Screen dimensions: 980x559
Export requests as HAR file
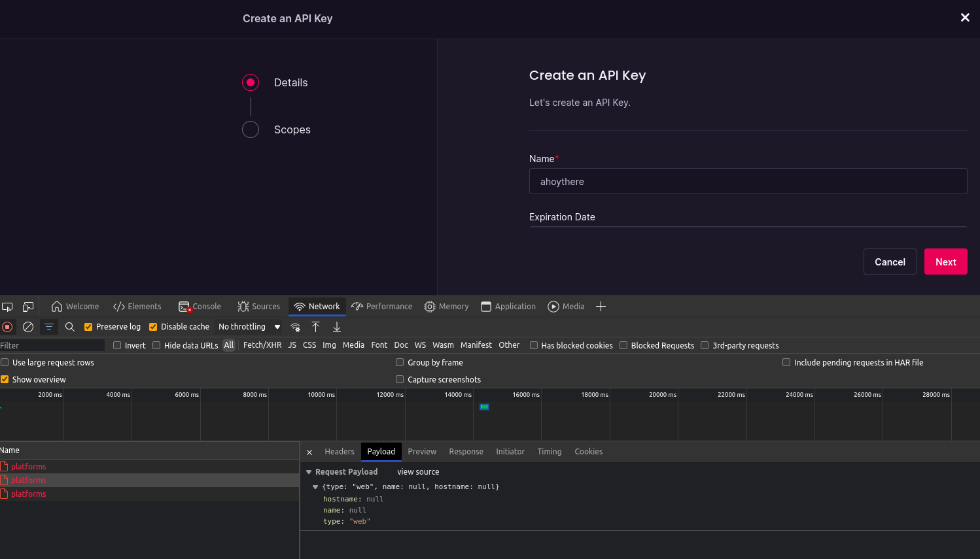(x=336, y=326)
